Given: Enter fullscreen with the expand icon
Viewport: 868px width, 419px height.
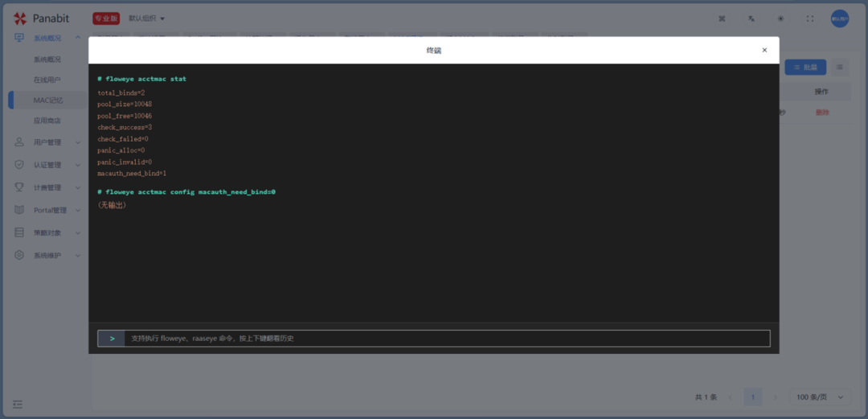Looking at the screenshot, I should click(810, 18).
